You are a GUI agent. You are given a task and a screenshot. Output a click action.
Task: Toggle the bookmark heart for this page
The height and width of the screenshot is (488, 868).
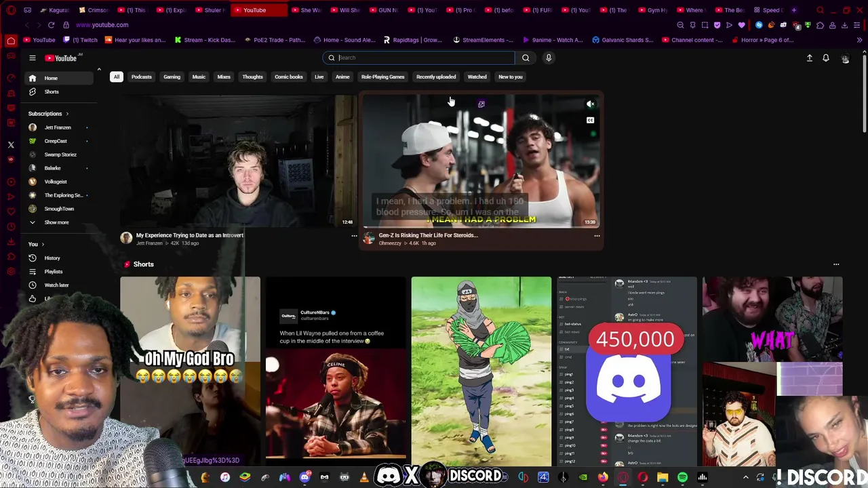[741, 25]
